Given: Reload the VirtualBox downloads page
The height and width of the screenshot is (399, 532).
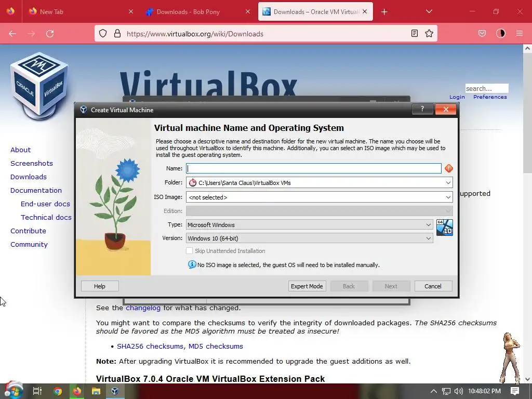Looking at the screenshot, I should pyautogui.click(x=50, y=34).
